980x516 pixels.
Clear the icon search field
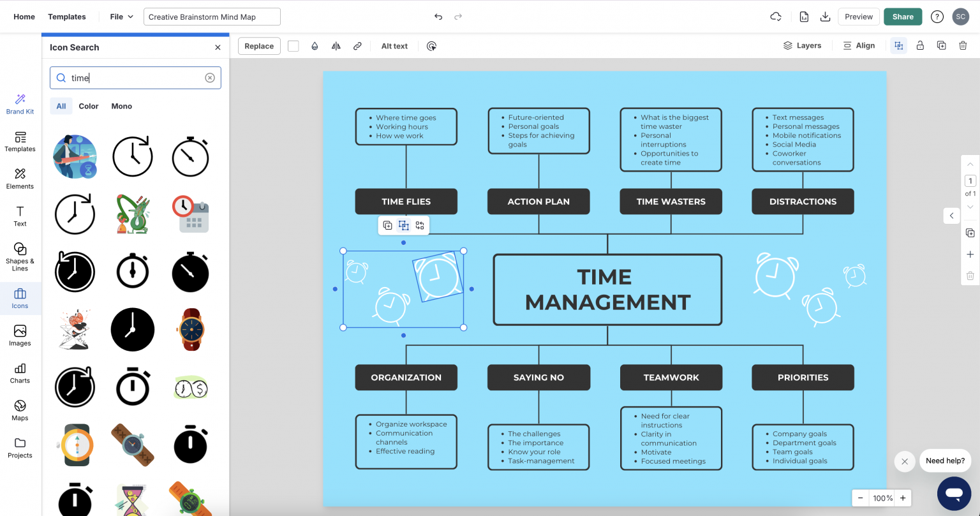point(210,78)
